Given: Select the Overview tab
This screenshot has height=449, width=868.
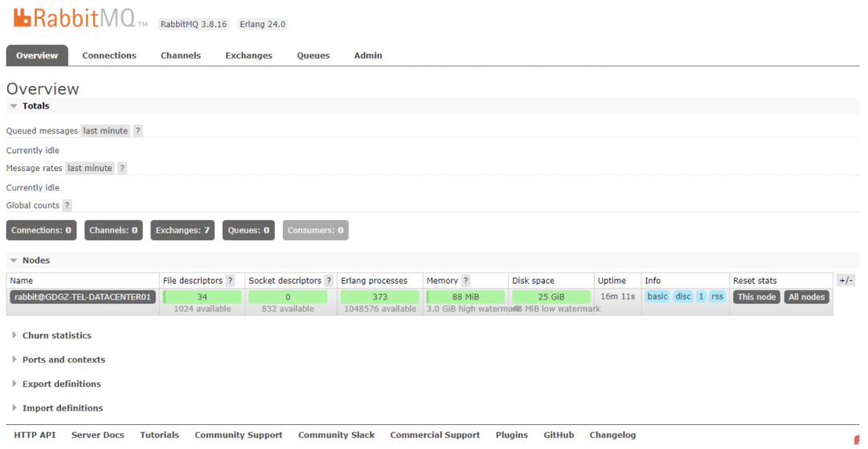Looking at the screenshot, I should point(37,55).
